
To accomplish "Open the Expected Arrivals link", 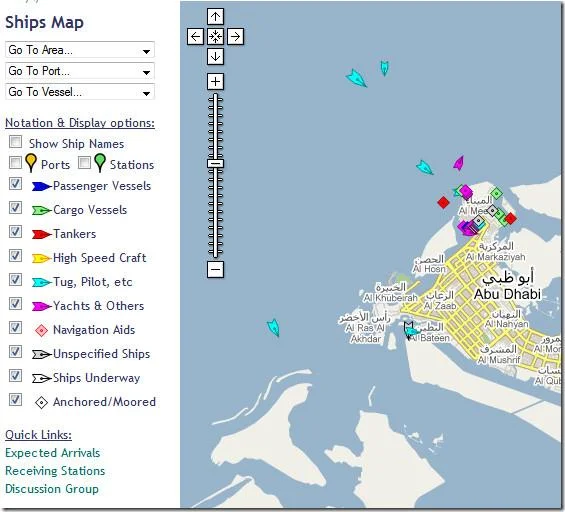I will (53, 453).
